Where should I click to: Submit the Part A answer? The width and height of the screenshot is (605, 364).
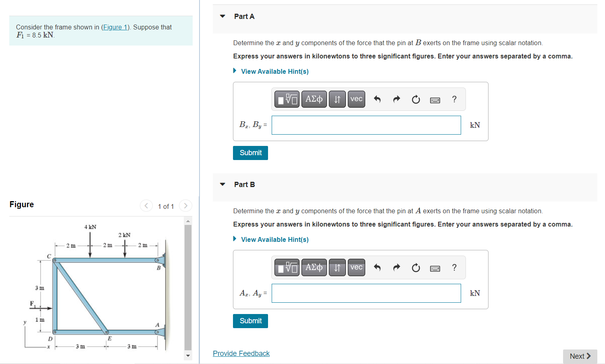[x=250, y=153]
